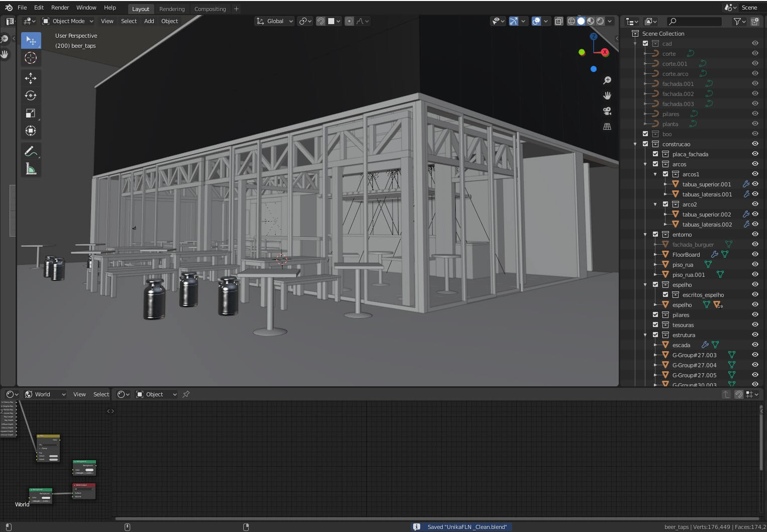Viewport: 767px width, 532px height.
Task: Enable Rendered viewport shading
Action: [x=601, y=21]
